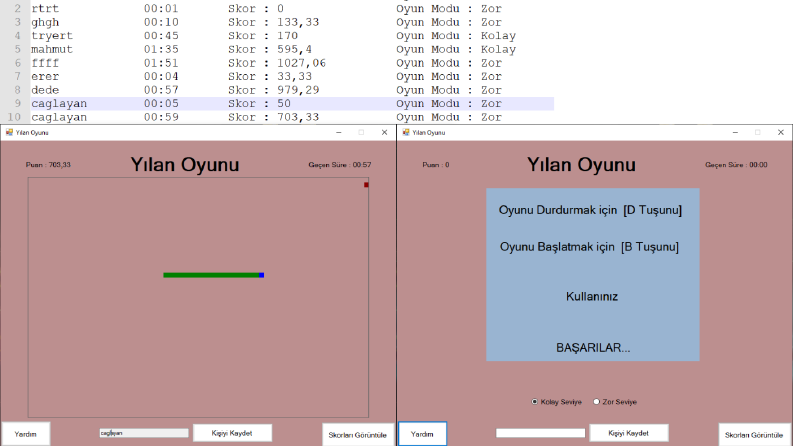Click Kişiyi Kaydet in the right window

pyautogui.click(x=629, y=433)
